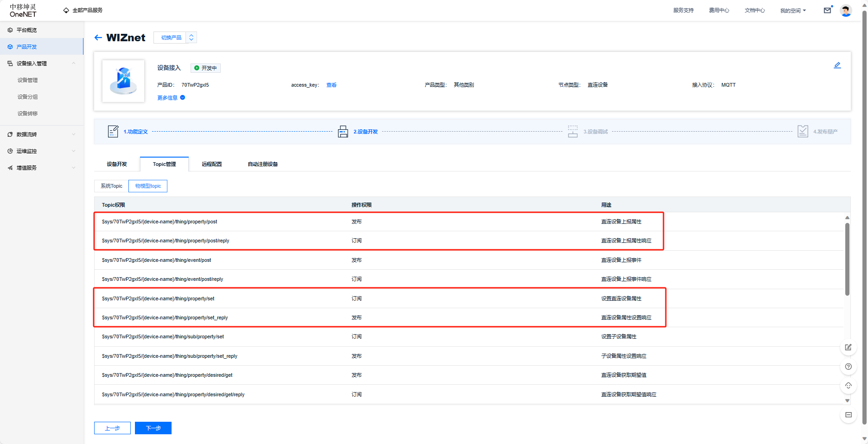Viewport: 868px width, 444px height.
Task: Click 查看 link next to access_key
Action: click(x=332, y=85)
